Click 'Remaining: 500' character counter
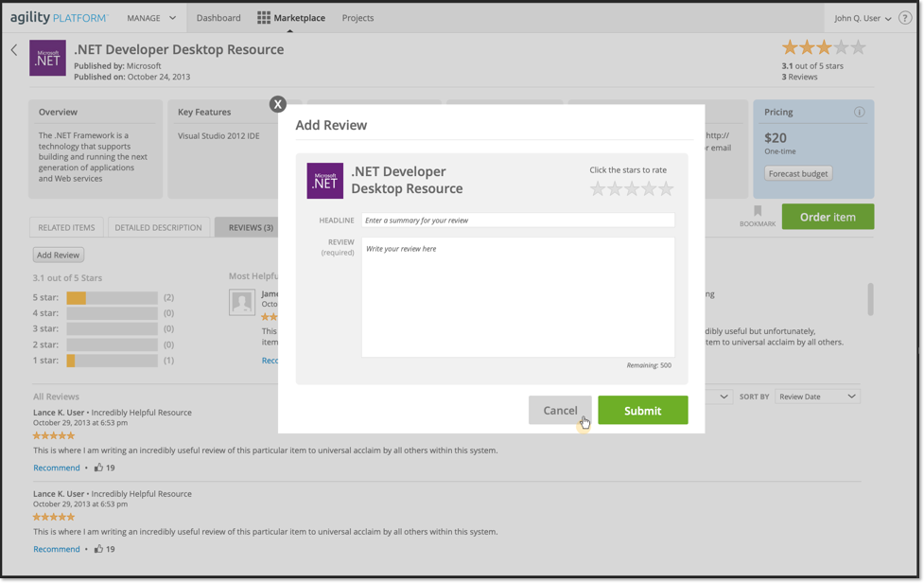This screenshot has width=924, height=583. pyautogui.click(x=649, y=365)
